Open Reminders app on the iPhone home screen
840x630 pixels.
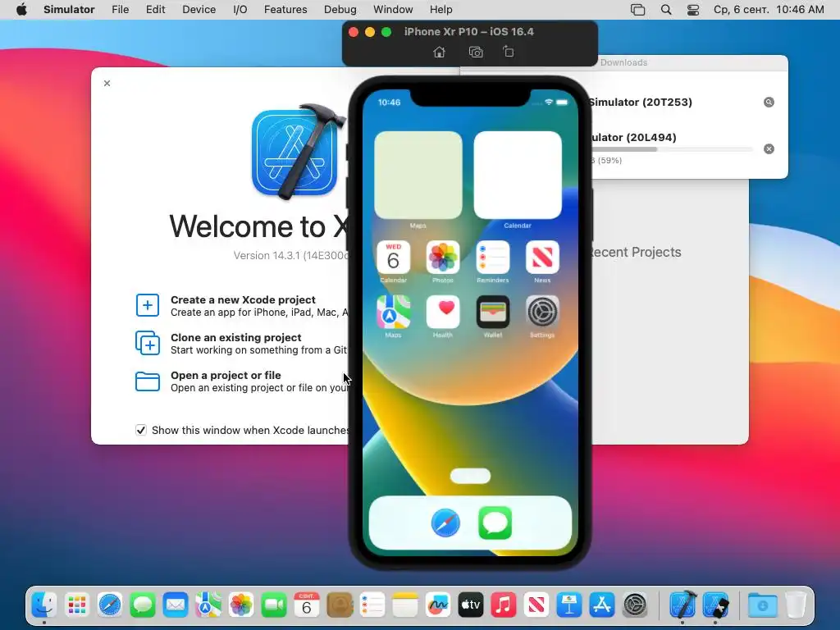pos(492,257)
